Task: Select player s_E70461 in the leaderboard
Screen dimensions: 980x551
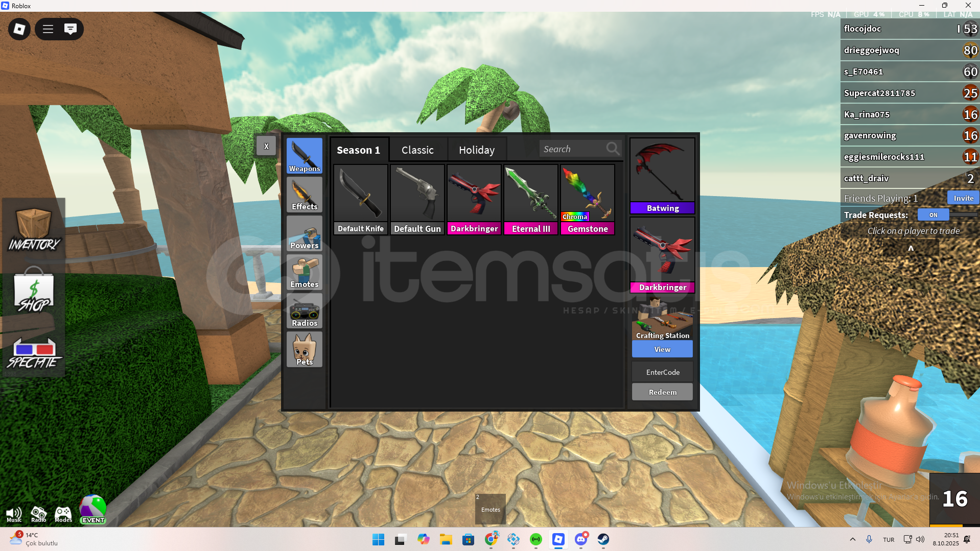Action: tap(910, 71)
